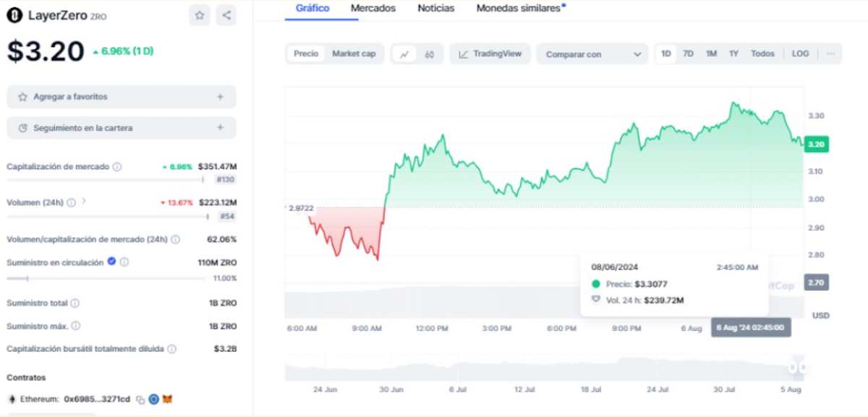868x417 pixels.
Task: Click the $3.2B fully diluted value
Action: [225, 349]
